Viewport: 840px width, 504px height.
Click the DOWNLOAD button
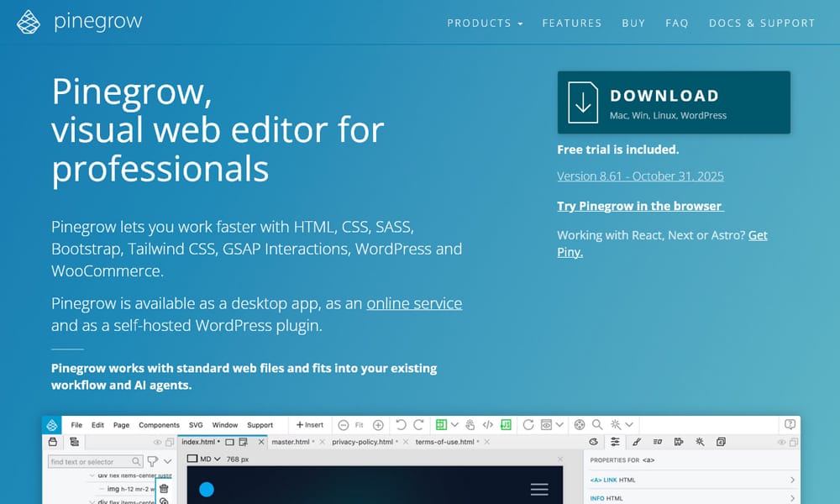click(x=674, y=102)
